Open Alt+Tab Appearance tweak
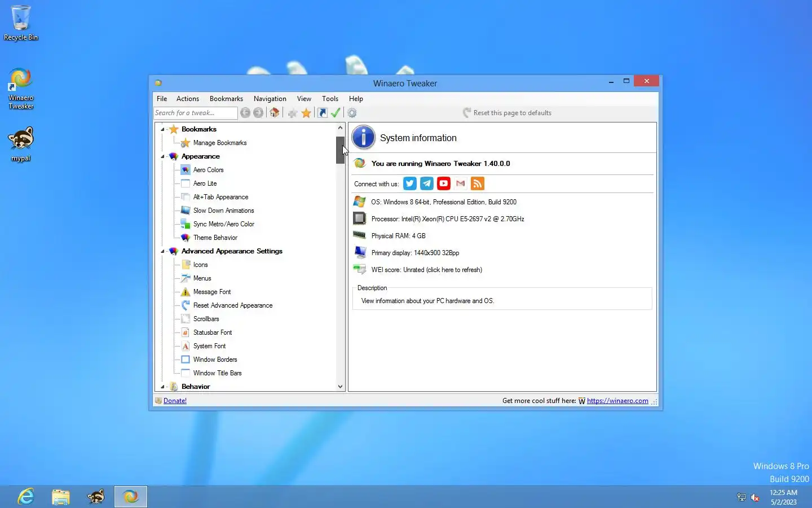Screen dimensions: 812x508 [220, 197]
